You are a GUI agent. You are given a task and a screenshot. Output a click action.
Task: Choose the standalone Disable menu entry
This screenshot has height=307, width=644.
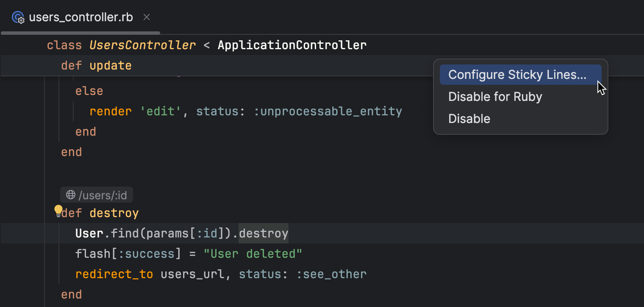click(x=469, y=119)
